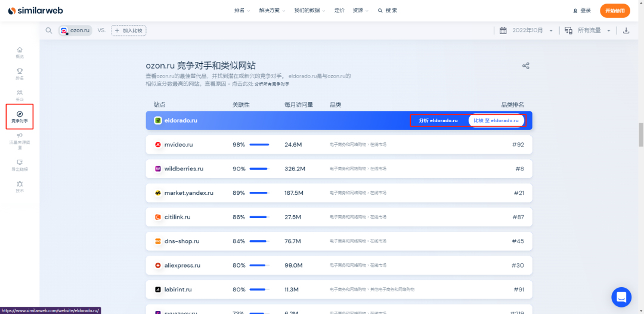Expand the 我们的数据 top menu
644x314 pixels.
click(x=309, y=10)
